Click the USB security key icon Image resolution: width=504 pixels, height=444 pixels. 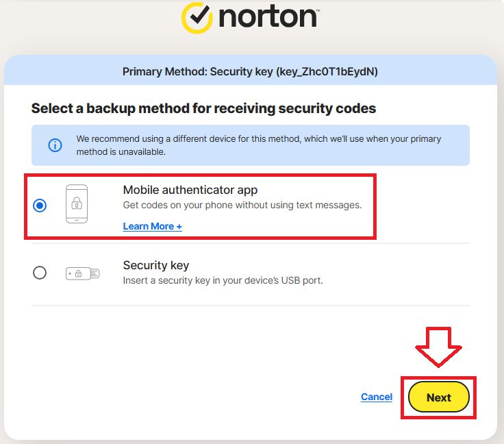click(82, 273)
